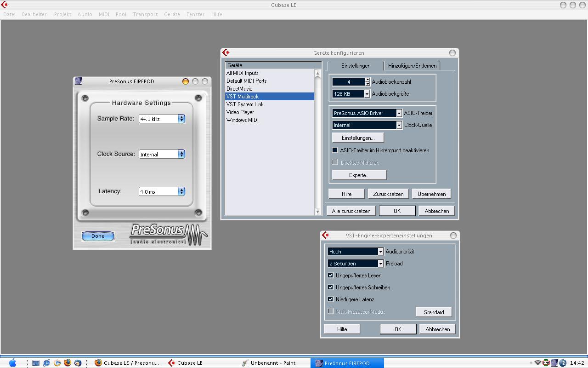
Task: Click the wireless network tray icon
Action: 538,363
